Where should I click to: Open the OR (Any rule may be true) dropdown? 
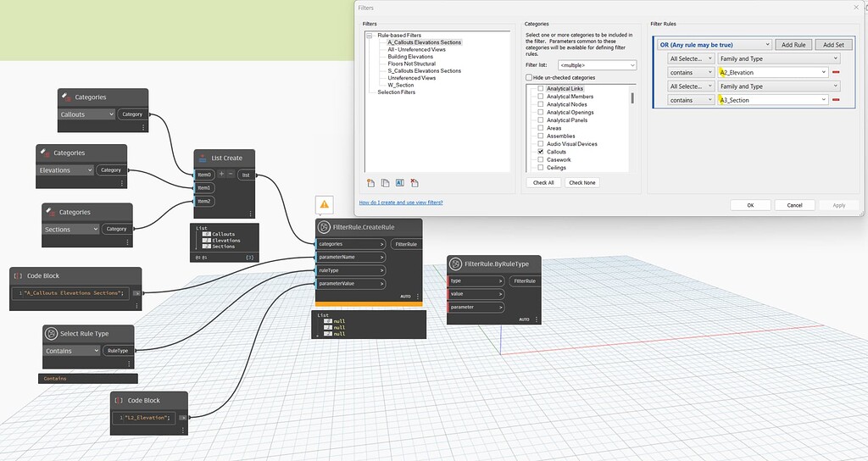pyautogui.click(x=714, y=44)
